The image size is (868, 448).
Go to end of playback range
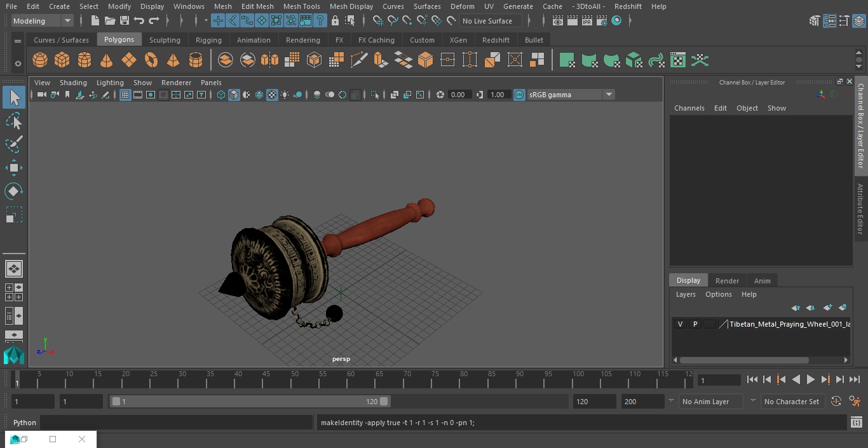pos(855,379)
